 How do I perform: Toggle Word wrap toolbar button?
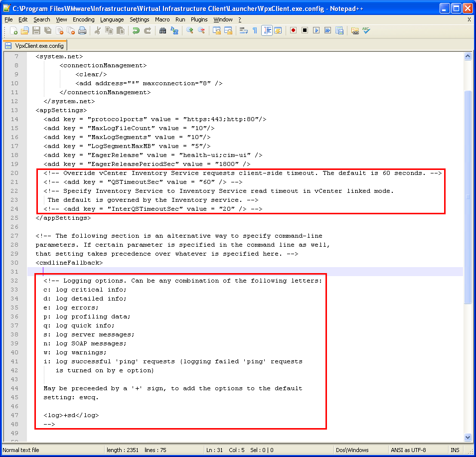coord(244,30)
